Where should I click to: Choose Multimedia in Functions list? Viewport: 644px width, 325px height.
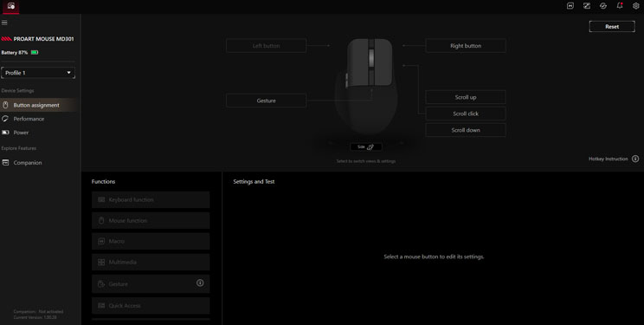pos(151,262)
